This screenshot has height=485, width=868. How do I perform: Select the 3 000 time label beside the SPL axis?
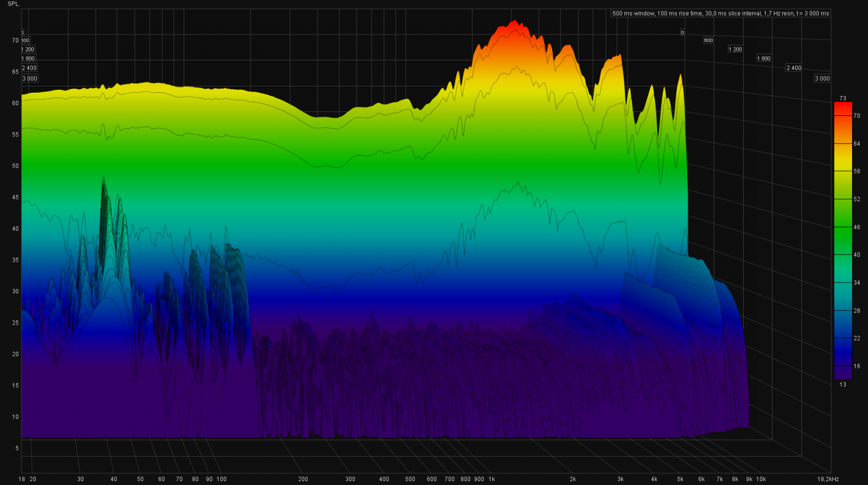(29, 79)
